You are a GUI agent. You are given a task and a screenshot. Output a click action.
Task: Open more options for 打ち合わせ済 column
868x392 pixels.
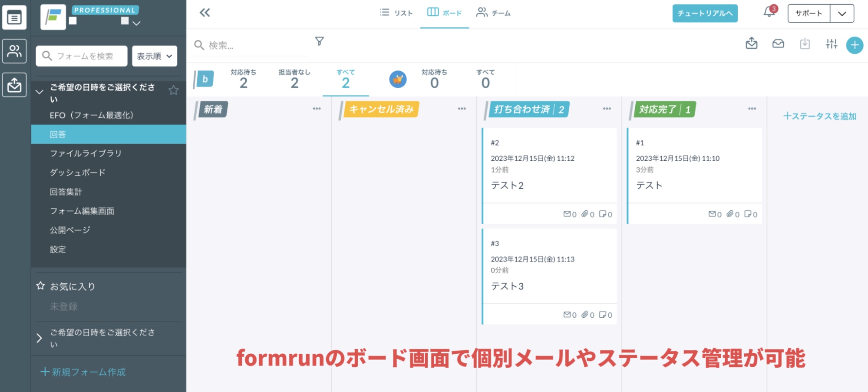(607, 109)
